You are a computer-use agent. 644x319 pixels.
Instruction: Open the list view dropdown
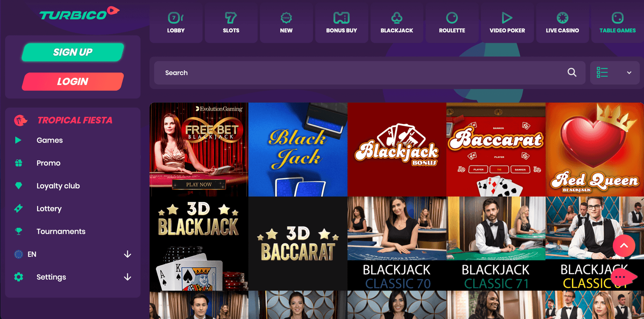(615, 73)
